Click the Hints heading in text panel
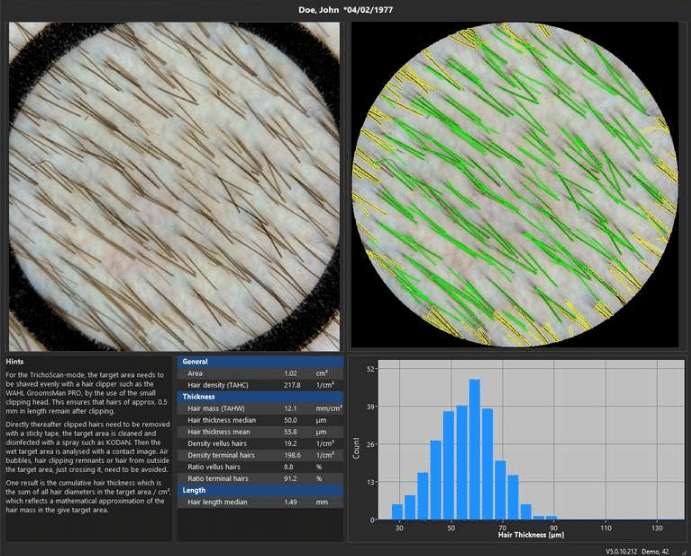 click(x=15, y=361)
